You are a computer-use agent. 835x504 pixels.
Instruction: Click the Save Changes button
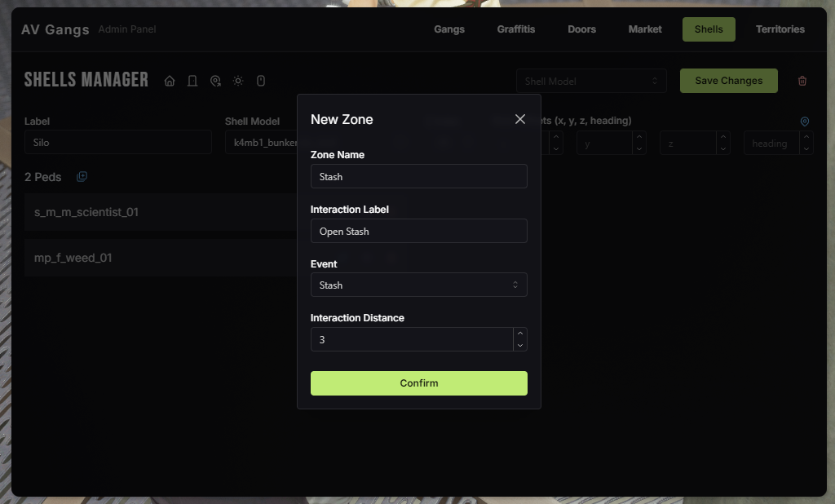(728, 81)
